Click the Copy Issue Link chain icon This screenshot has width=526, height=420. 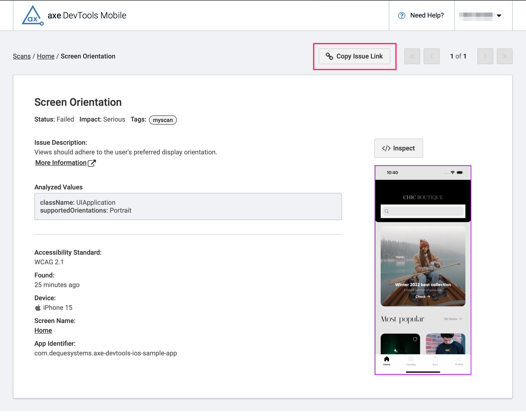(330, 56)
